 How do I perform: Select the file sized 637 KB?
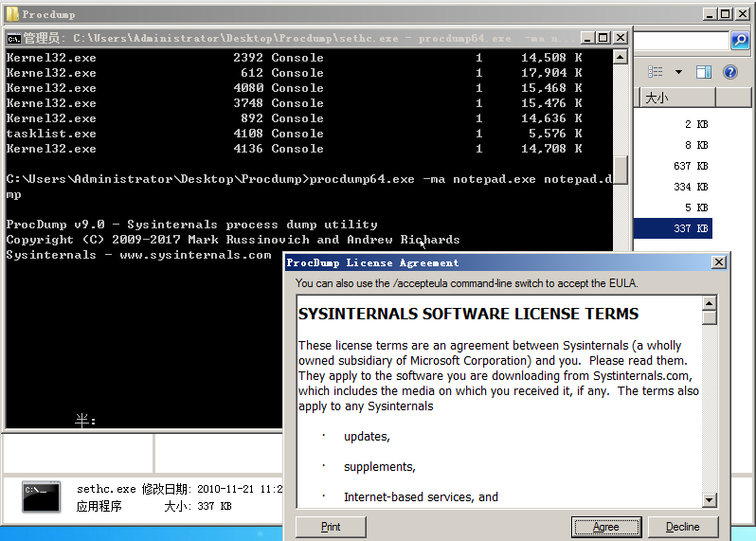point(691,166)
